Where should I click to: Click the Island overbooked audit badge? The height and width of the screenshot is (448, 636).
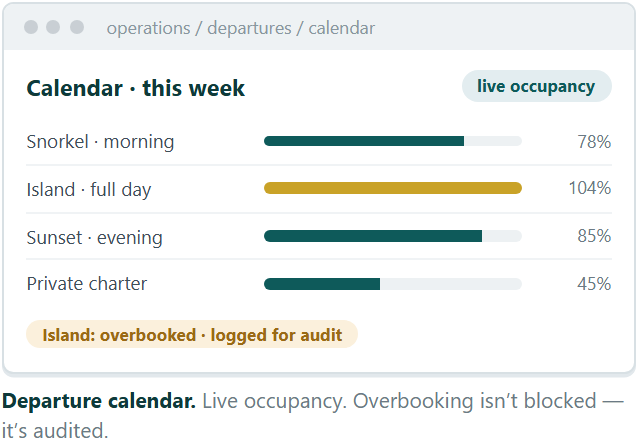point(192,334)
